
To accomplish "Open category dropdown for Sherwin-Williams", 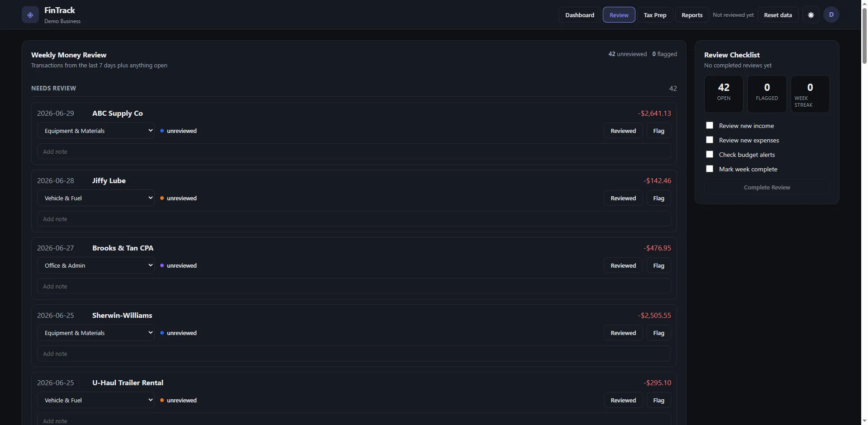I will point(96,333).
